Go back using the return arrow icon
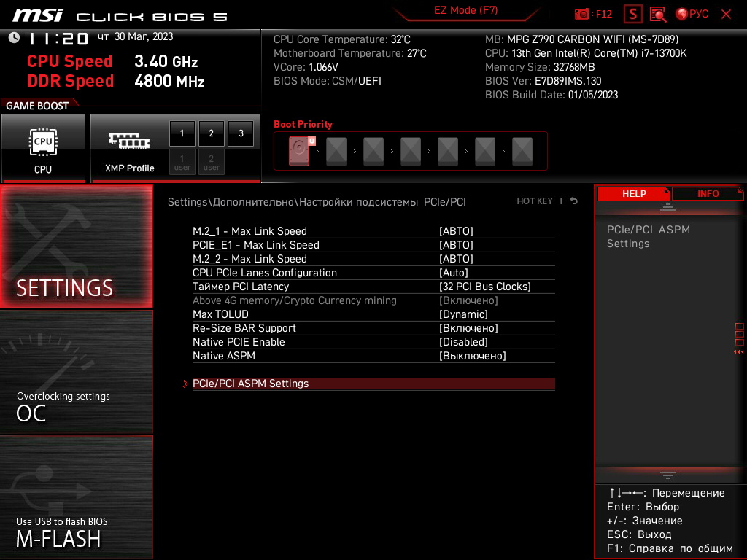Viewport: 747px width, 560px height. (x=573, y=201)
